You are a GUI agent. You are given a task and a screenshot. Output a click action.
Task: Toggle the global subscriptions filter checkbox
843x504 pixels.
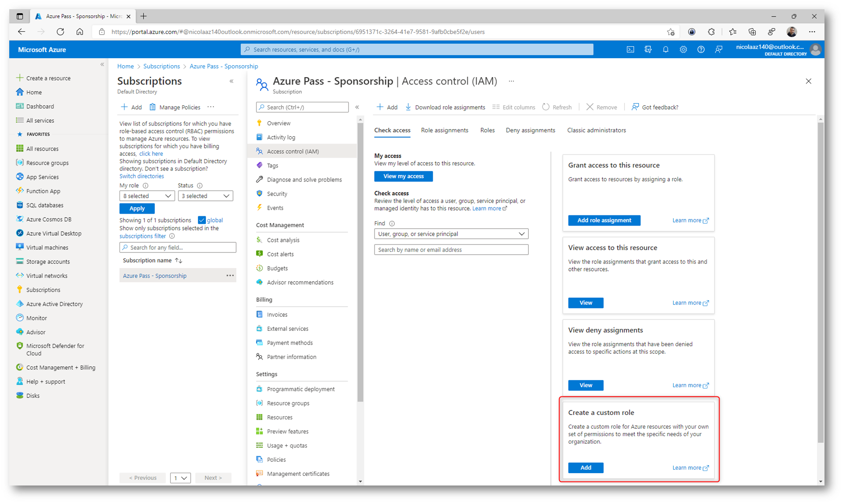[201, 220]
